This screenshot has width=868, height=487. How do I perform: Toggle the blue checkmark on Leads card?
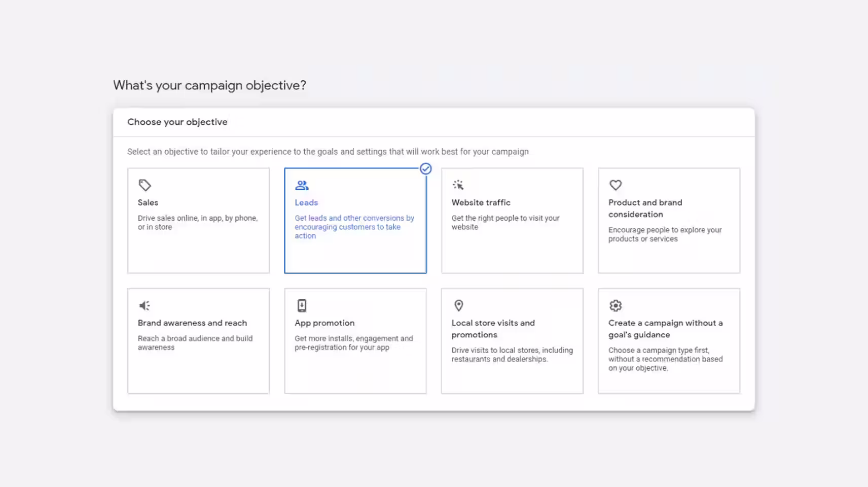(426, 169)
